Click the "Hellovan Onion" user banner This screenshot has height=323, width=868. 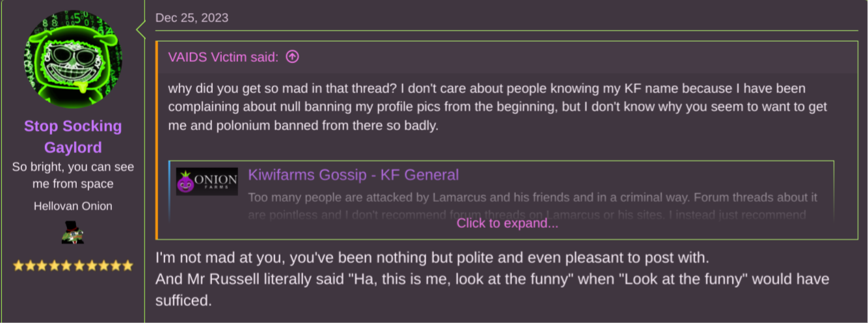point(73,206)
